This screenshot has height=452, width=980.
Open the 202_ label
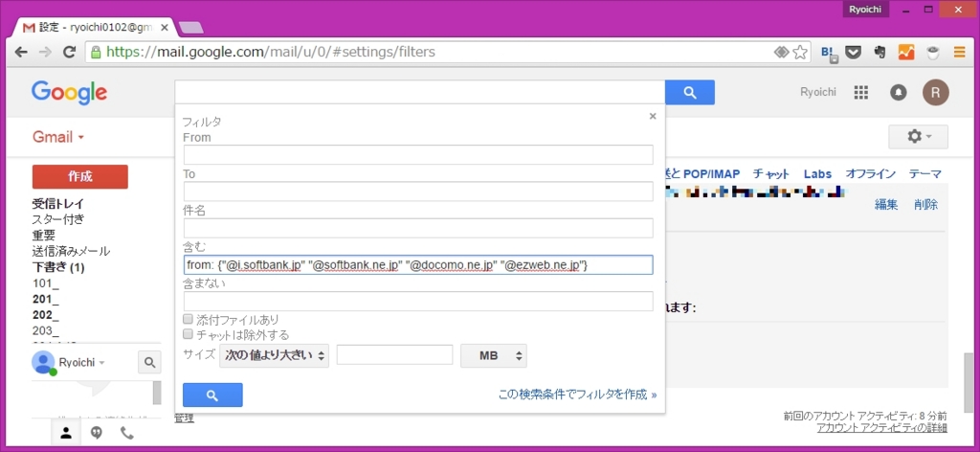click(46, 315)
